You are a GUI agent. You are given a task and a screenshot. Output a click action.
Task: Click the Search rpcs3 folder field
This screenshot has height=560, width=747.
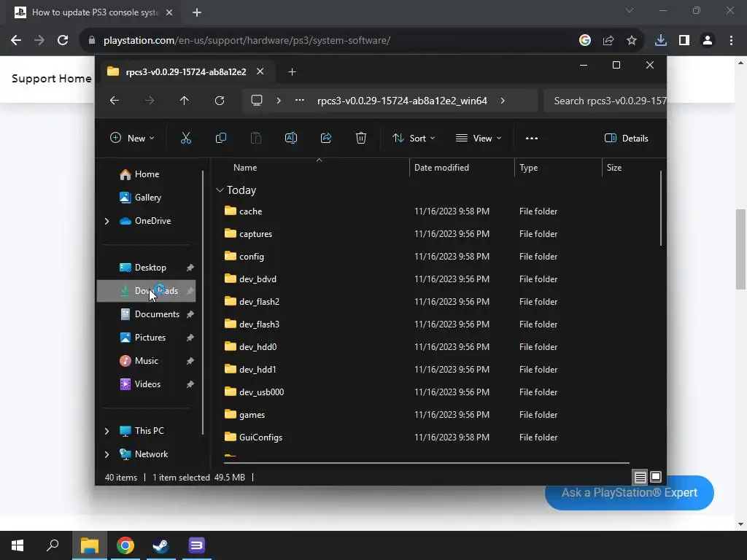(x=605, y=101)
